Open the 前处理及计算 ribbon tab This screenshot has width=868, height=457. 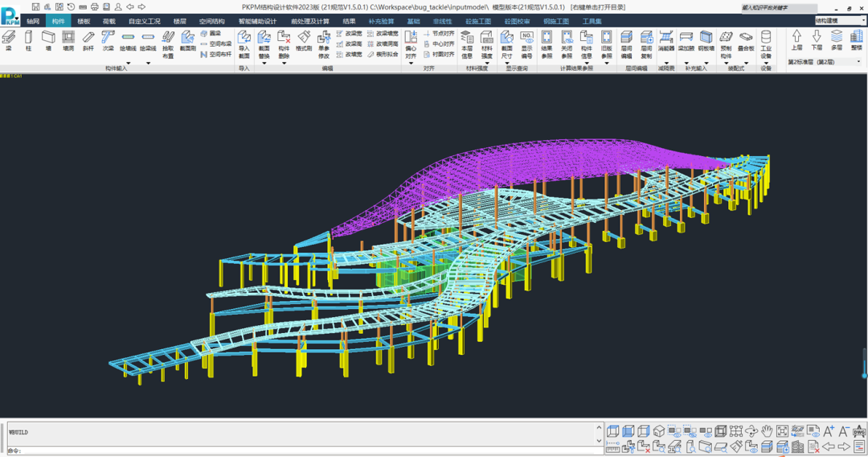(310, 21)
